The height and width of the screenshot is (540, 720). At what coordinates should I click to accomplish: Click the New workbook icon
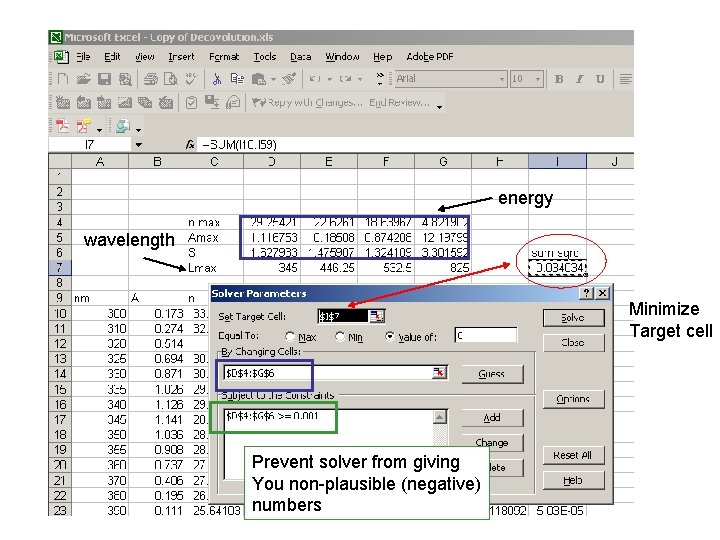tap(63, 79)
